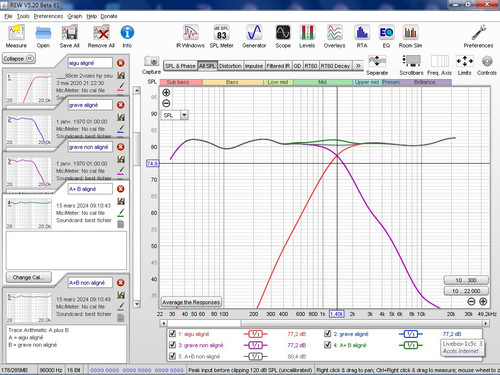Uncheck trace '3: grave non aligné'
The width and height of the screenshot is (500, 375).
[x=172, y=345]
